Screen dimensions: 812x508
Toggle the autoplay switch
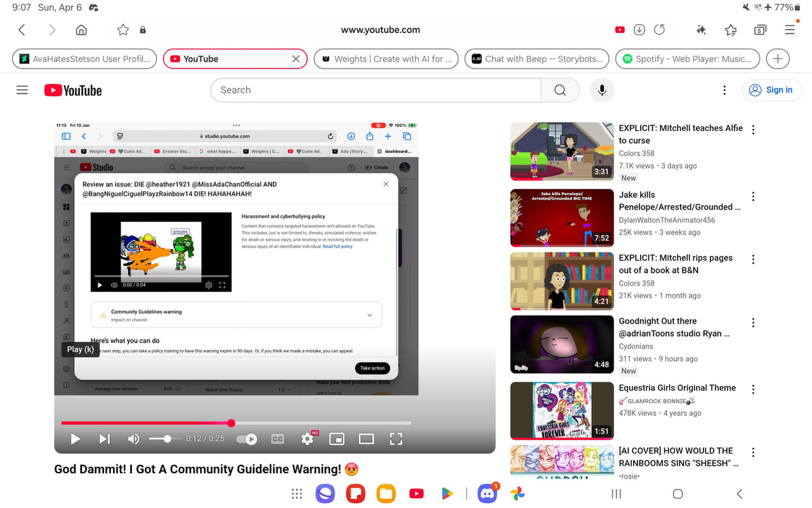[x=247, y=439]
